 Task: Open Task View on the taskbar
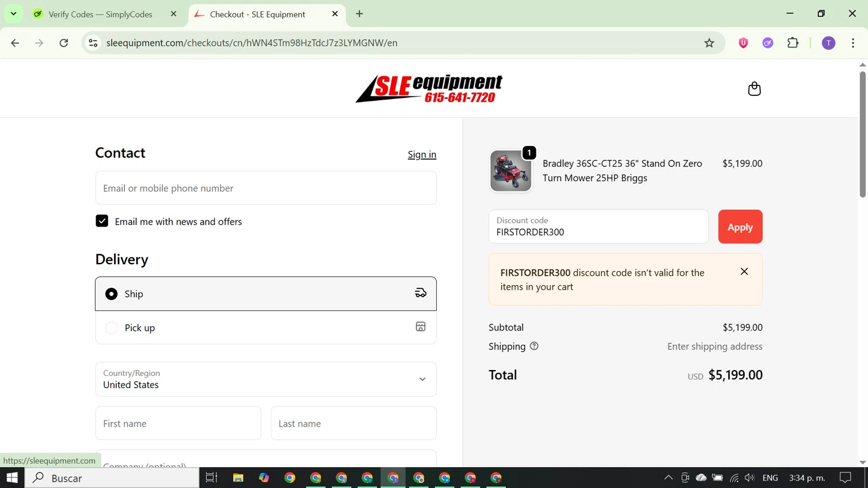click(x=211, y=478)
